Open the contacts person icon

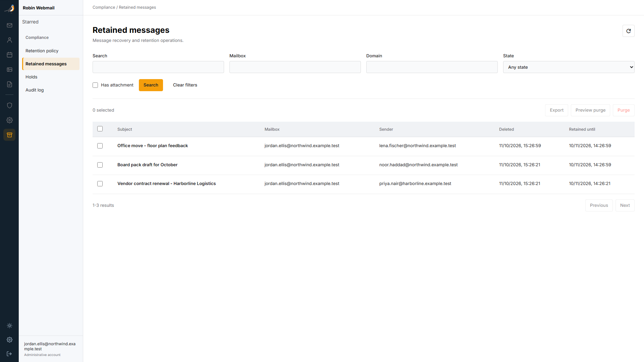[9, 40]
